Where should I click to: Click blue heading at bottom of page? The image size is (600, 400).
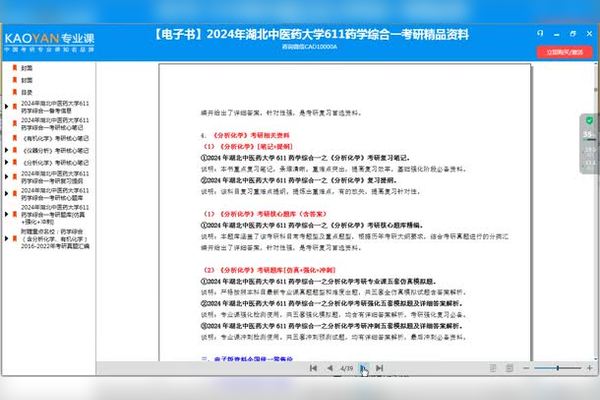point(247,359)
